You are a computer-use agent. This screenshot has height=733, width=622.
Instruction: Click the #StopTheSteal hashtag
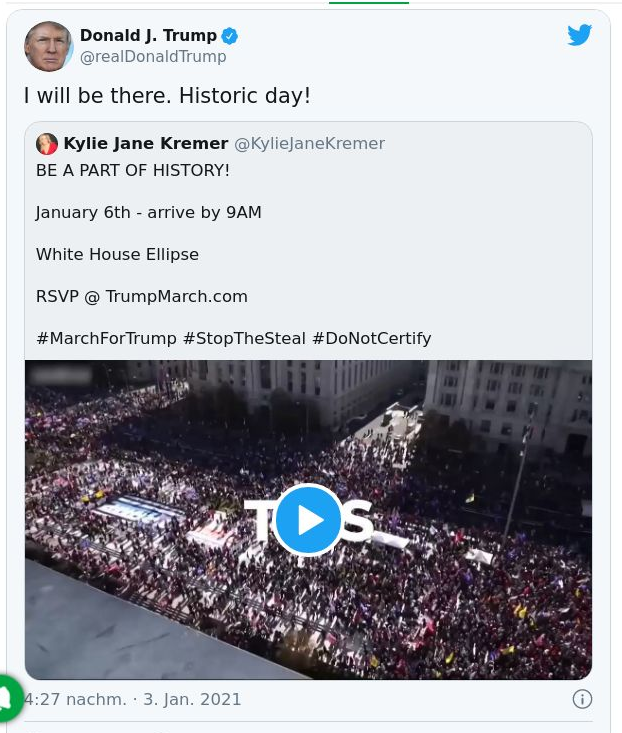244,338
